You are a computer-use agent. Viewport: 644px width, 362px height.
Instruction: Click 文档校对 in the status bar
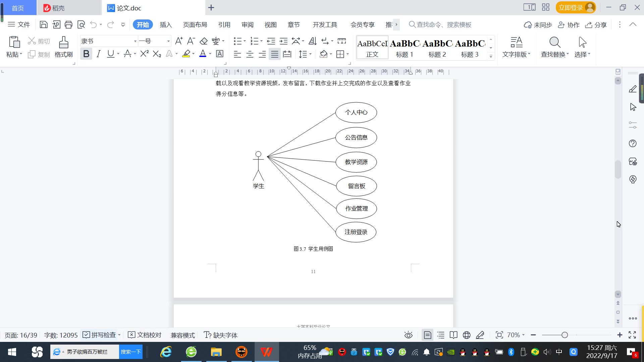coord(145,335)
